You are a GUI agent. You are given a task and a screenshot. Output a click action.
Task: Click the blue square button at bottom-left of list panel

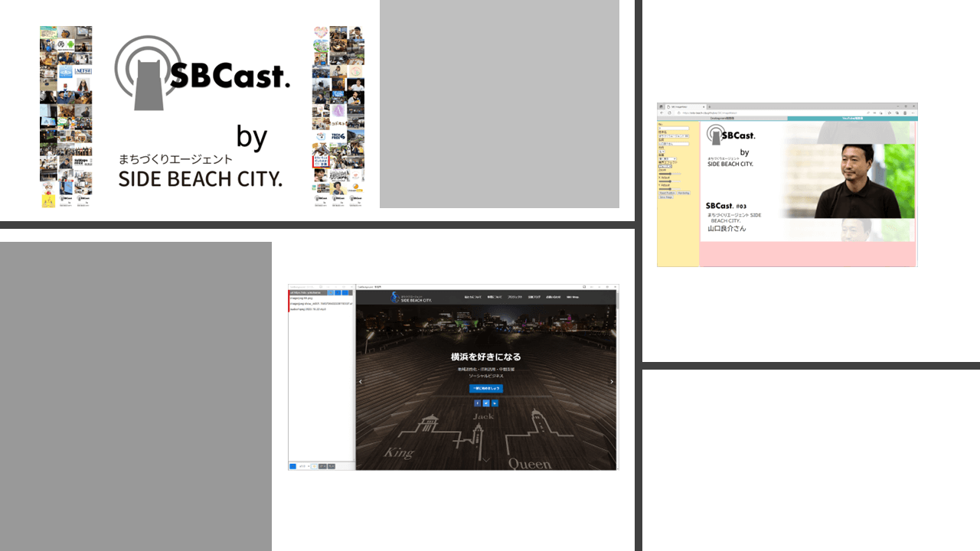[293, 466]
